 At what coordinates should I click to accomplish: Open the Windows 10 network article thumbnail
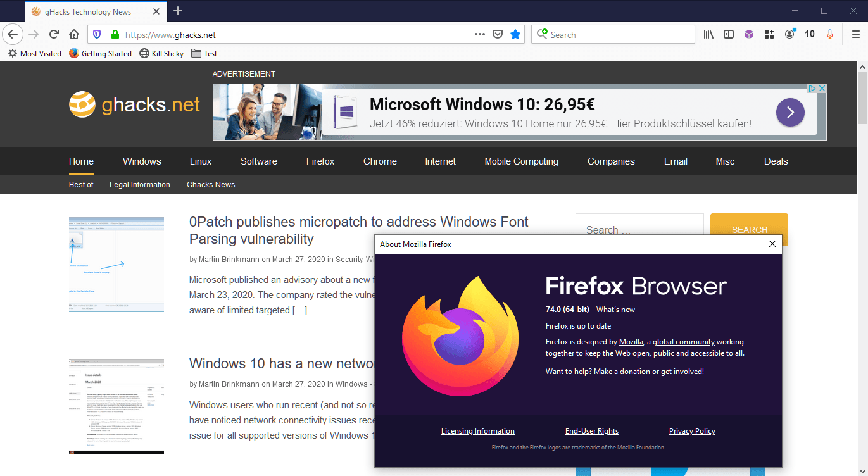tap(116, 406)
